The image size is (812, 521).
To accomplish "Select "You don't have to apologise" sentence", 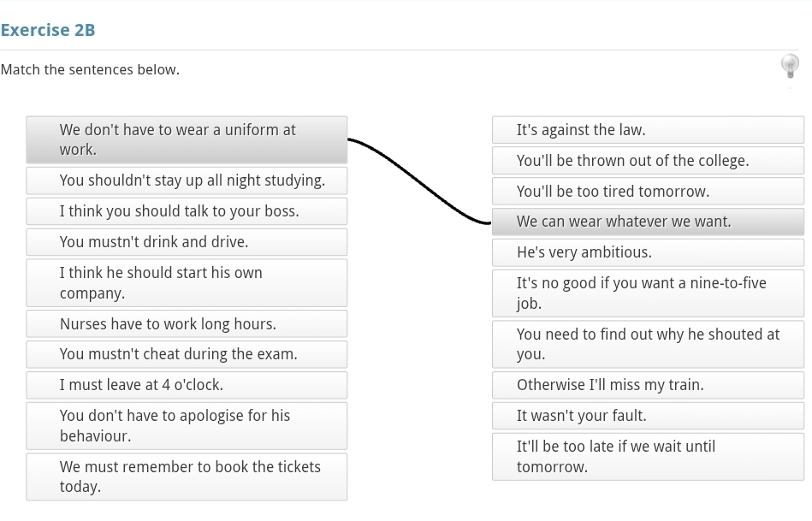I will 187,426.
